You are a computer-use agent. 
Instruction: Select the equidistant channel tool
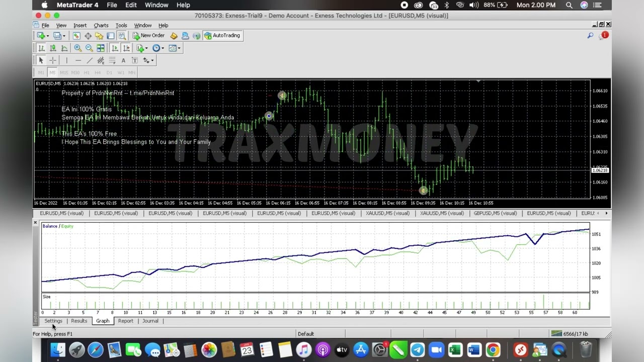pos(101,60)
